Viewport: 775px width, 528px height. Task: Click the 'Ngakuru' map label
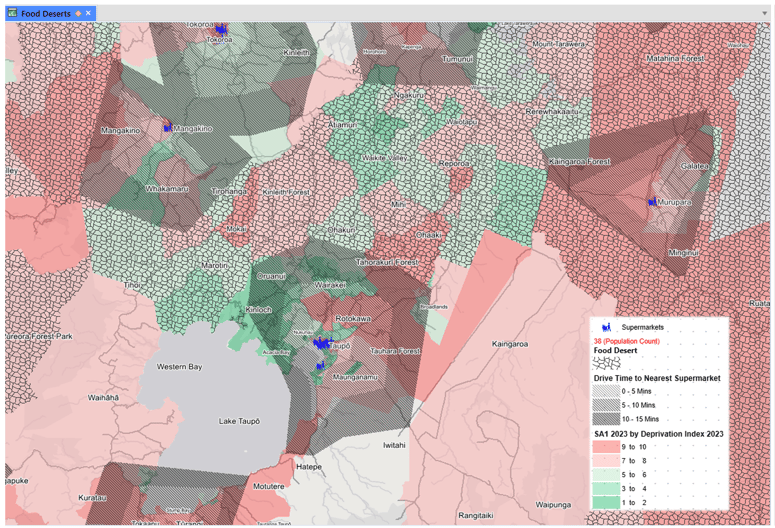click(409, 95)
